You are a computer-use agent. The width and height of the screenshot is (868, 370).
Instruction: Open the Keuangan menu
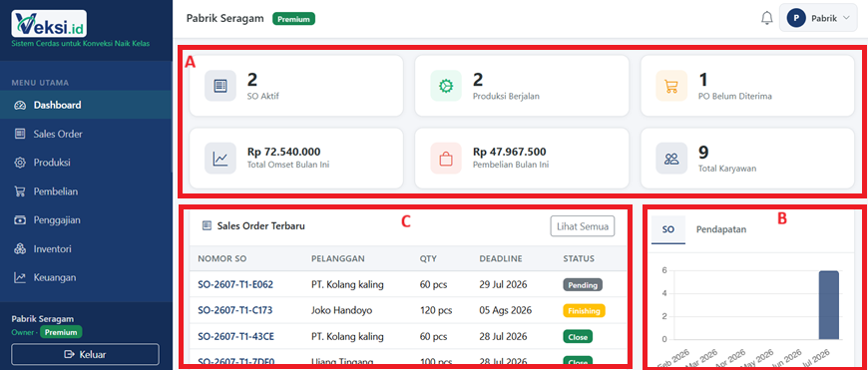86,277
